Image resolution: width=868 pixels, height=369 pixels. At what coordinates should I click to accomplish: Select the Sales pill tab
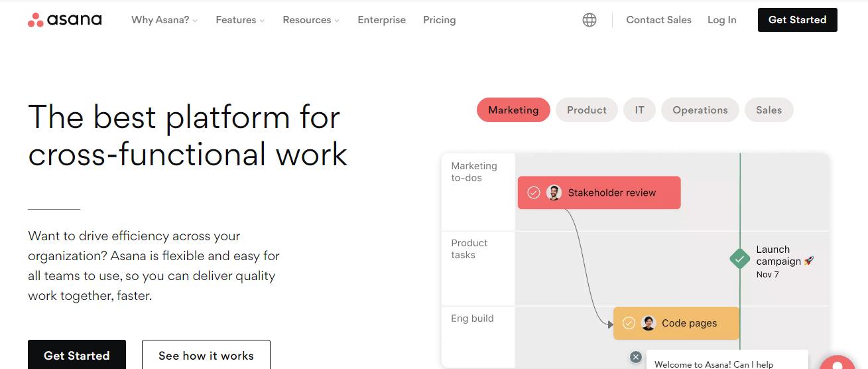pyautogui.click(x=769, y=110)
